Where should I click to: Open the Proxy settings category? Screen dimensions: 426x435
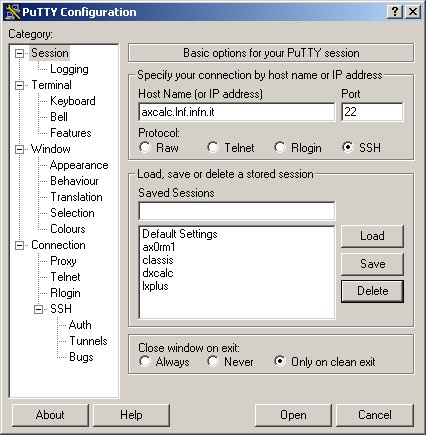click(x=63, y=261)
